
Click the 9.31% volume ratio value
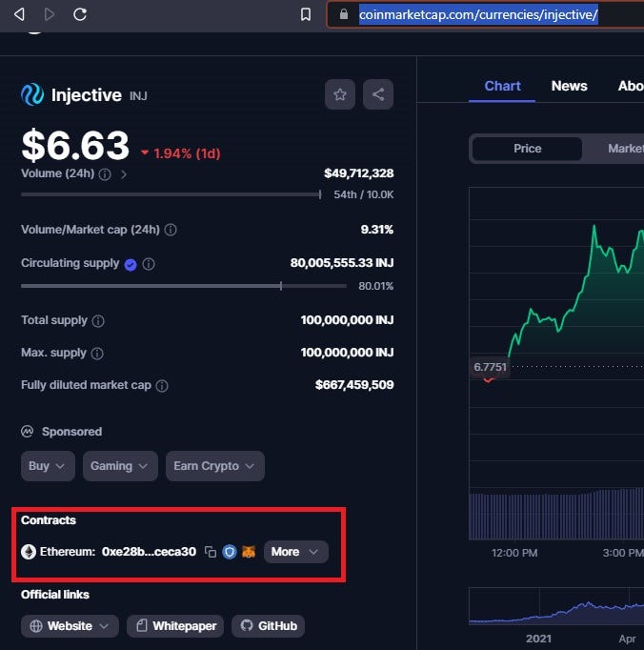coord(376,230)
